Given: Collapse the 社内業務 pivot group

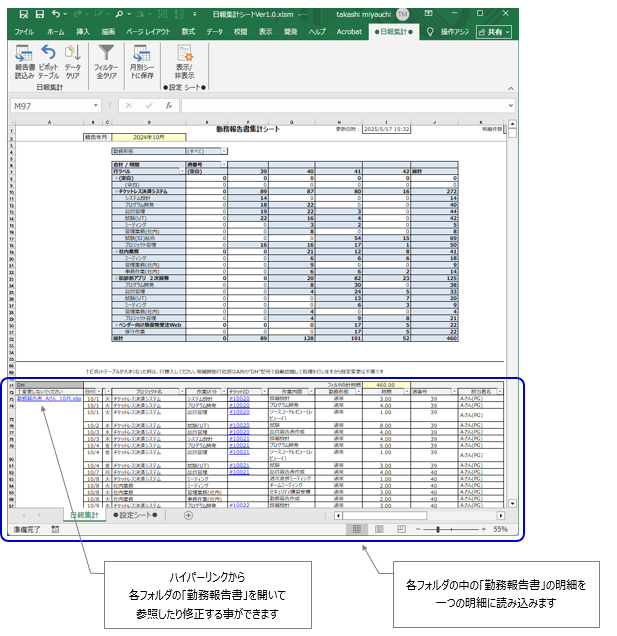Looking at the screenshot, I should 116,251.
